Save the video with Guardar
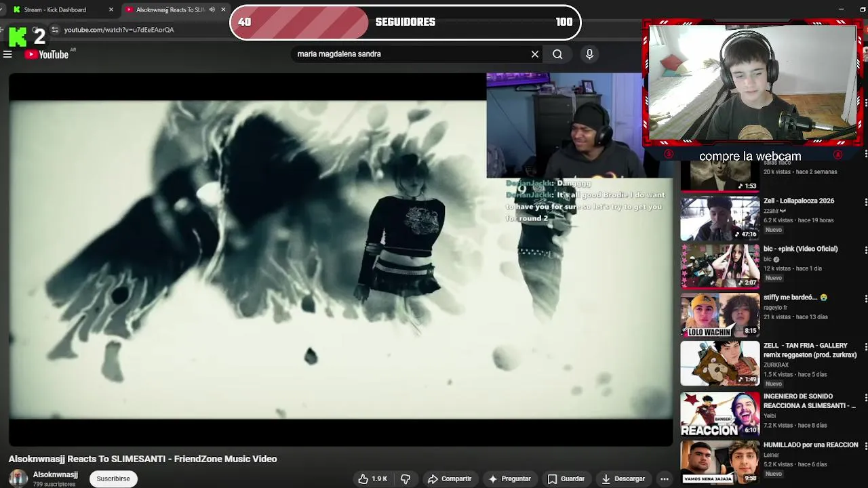 click(566, 479)
